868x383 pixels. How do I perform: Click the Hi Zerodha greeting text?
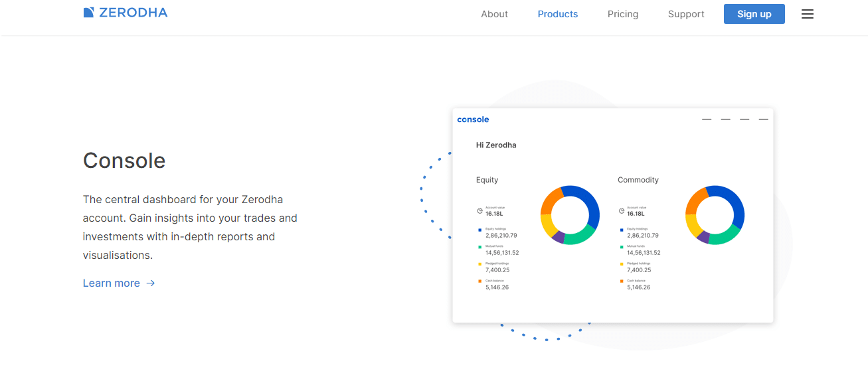(x=496, y=145)
